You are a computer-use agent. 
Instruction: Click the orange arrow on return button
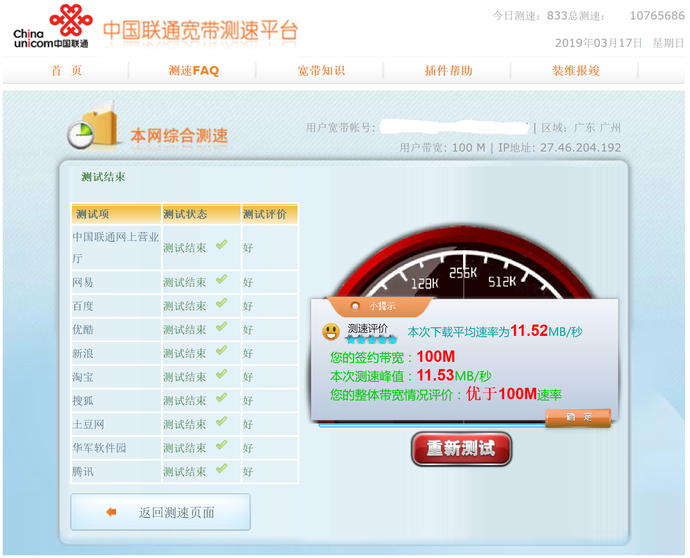pos(111,512)
